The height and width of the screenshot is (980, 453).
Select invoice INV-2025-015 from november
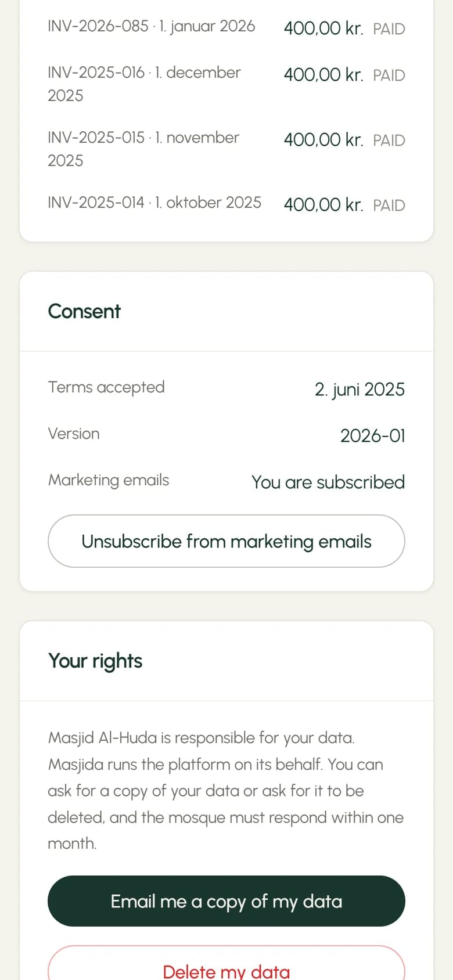(227, 149)
